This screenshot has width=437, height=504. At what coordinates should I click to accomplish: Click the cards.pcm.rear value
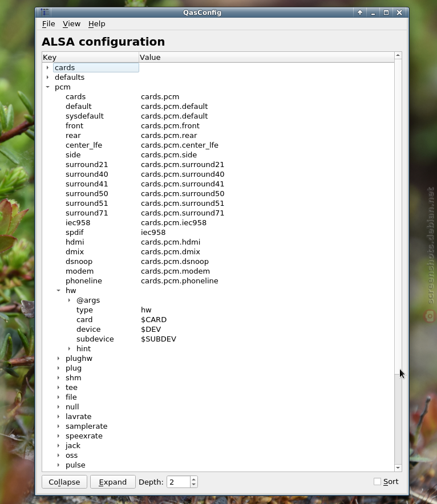[x=169, y=136]
